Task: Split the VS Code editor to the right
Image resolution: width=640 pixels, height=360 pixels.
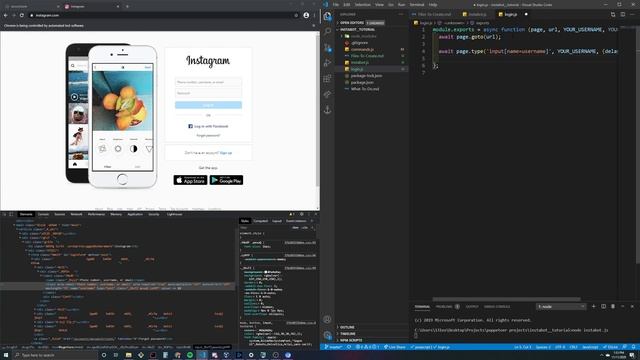Action: click(x=623, y=14)
